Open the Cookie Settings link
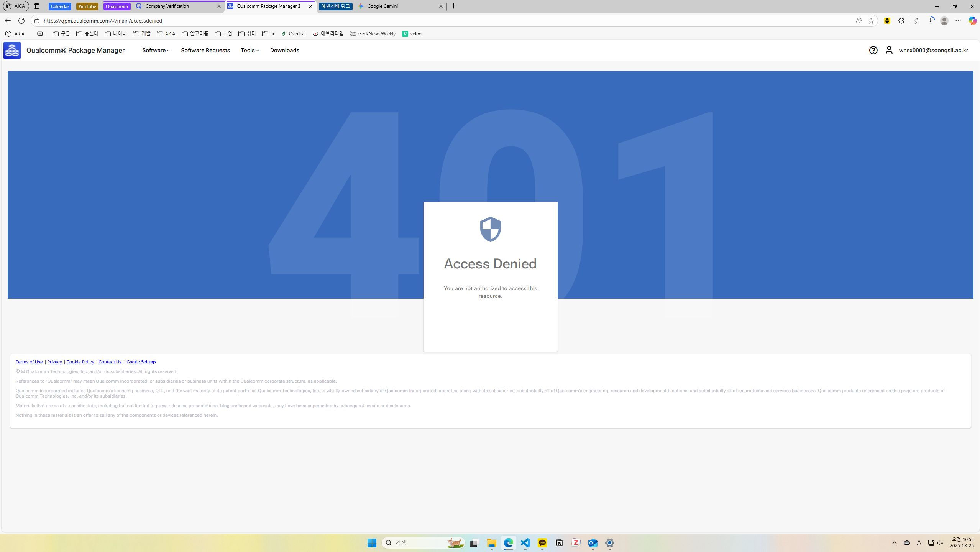980x552 pixels. [141, 362]
